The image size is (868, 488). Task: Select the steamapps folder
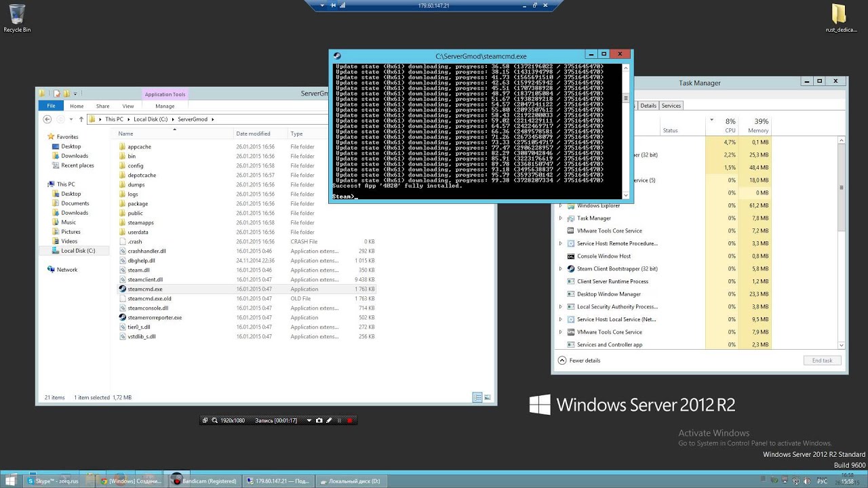click(x=140, y=222)
